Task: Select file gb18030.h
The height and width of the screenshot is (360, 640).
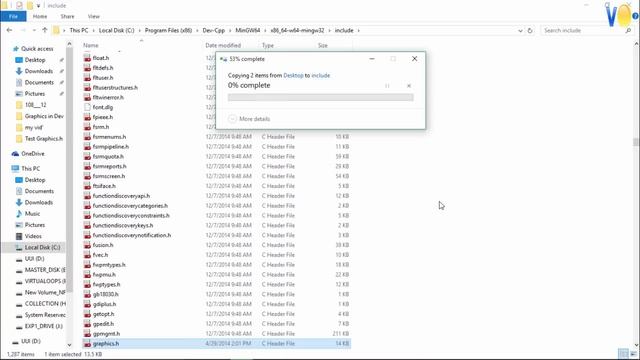Action: tap(105, 294)
